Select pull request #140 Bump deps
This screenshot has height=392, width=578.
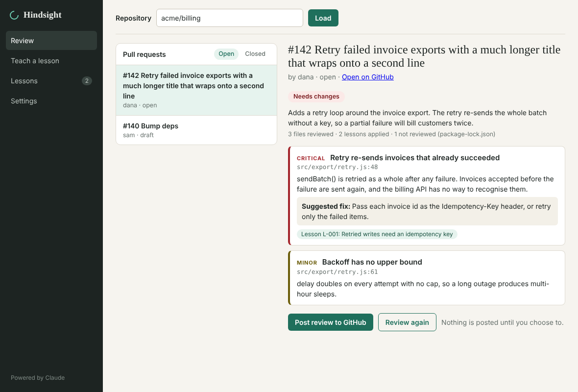pyautogui.click(x=196, y=130)
